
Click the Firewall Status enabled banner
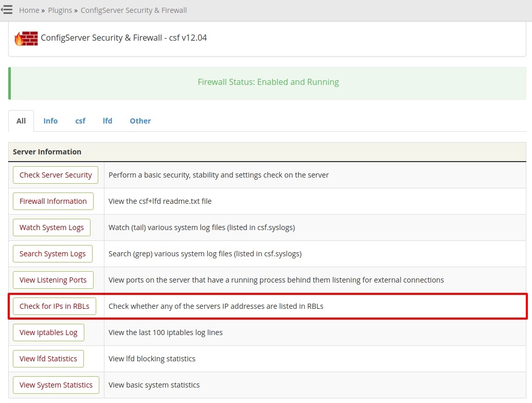click(x=268, y=82)
